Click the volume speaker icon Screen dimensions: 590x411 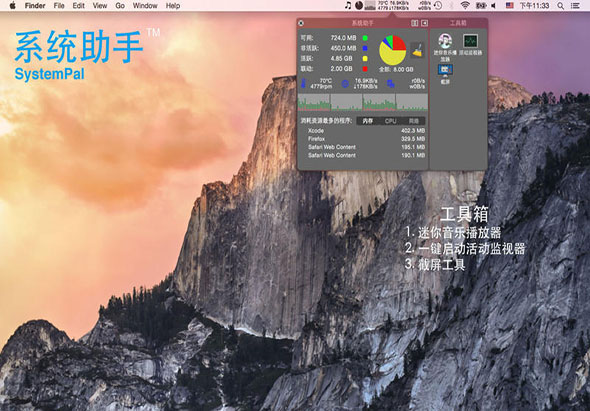(x=494, y=5)
